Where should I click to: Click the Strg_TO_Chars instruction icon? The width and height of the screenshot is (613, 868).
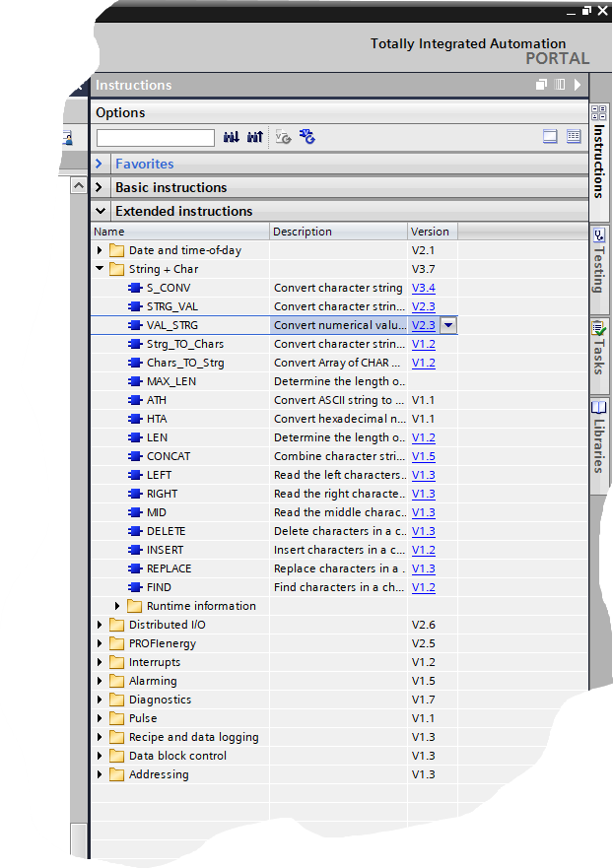135,344
